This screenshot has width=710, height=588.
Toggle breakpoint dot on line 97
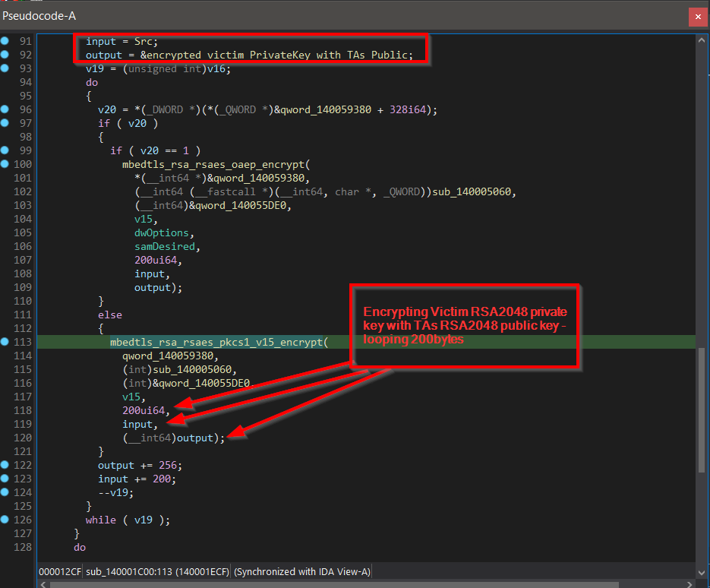[5, 123]
